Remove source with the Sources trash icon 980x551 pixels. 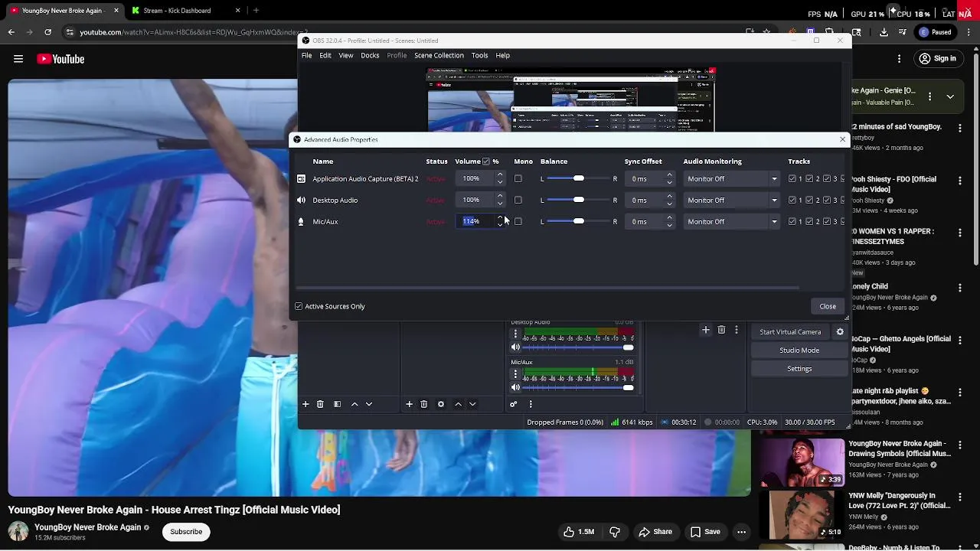click(x=423, y=404)
